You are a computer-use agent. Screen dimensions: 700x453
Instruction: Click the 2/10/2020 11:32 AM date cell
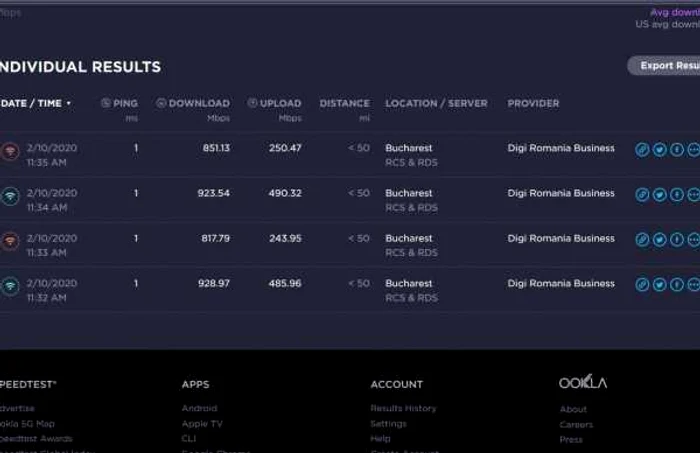pyautogui.click(x=51, y=291)
